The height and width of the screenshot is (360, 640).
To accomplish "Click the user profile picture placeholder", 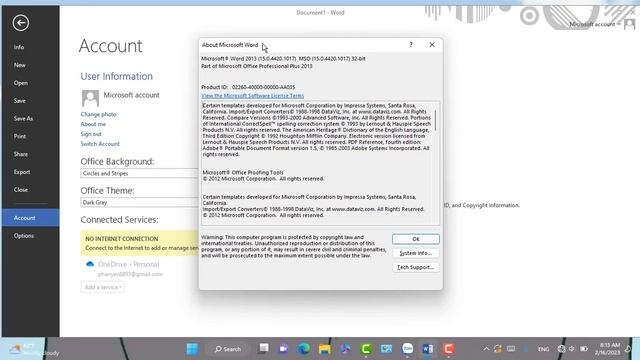I will tap(90, 98).
